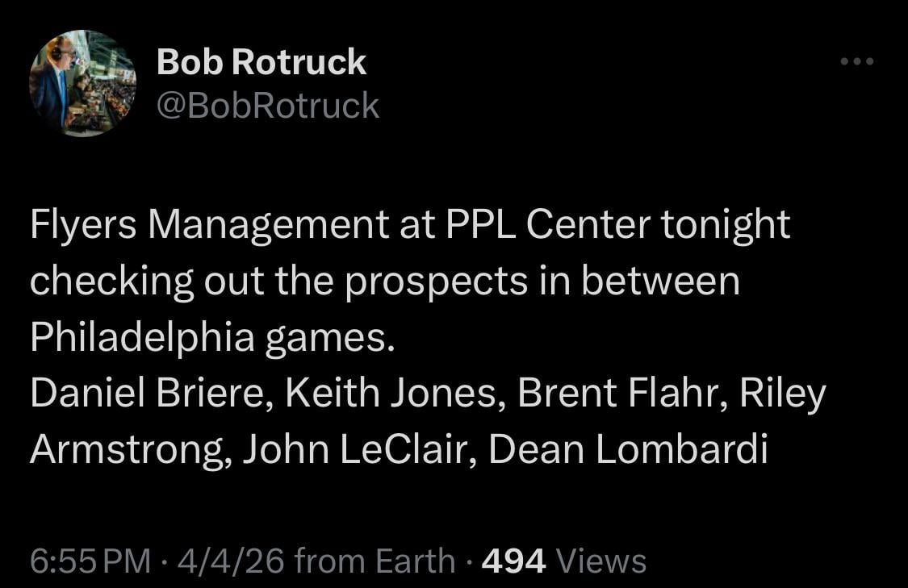The height and width of the screenshot is (588, 908).
Task: Click Bob Rotruck's profile avatar photo
Action: point(82,83)
